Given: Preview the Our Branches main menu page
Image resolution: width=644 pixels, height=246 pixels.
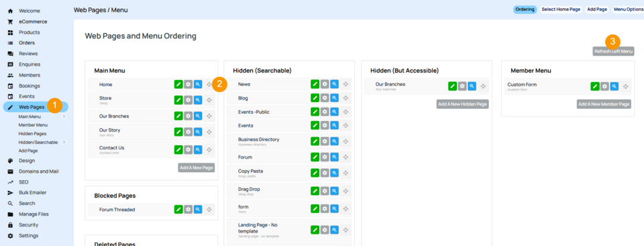Looking at the screenshot, I should [x=198, y=116].
